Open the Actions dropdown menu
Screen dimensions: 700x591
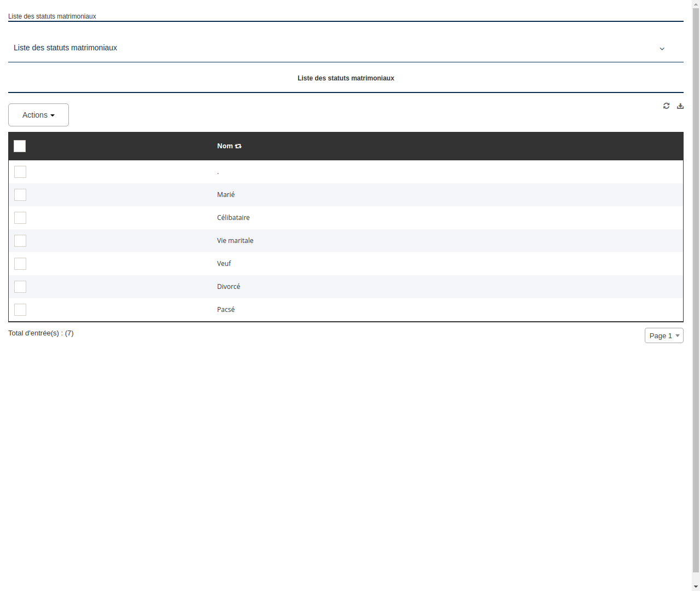tap(38, 115)
